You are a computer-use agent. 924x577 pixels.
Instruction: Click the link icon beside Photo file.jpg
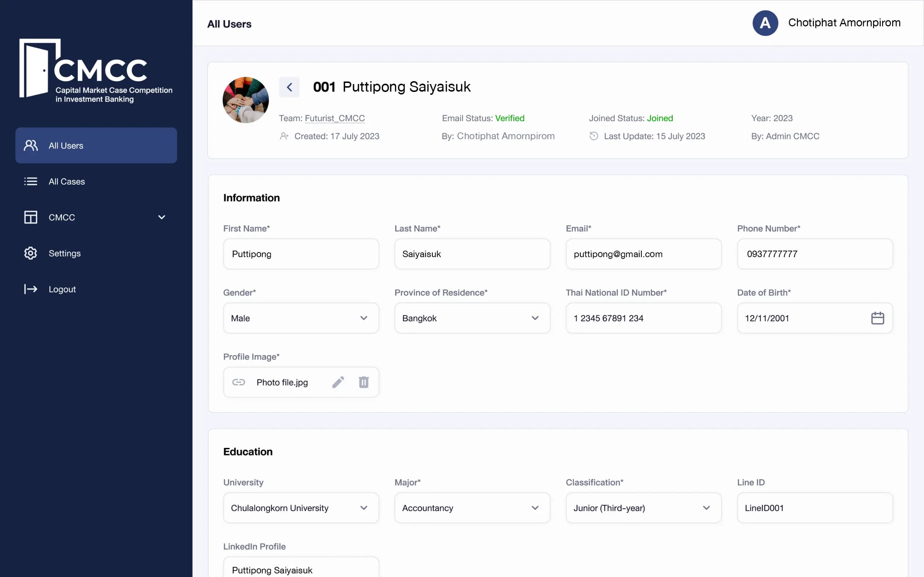coord(239,382)
